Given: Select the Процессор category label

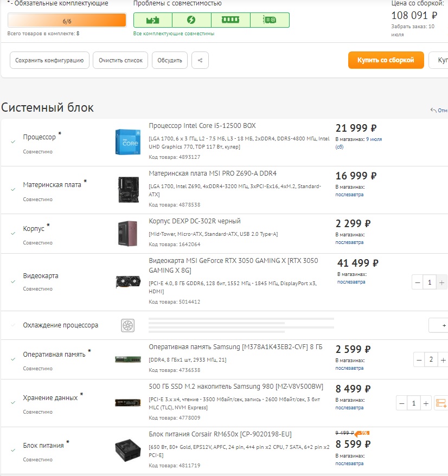Looking at the screenshot, I should point(40,137).
